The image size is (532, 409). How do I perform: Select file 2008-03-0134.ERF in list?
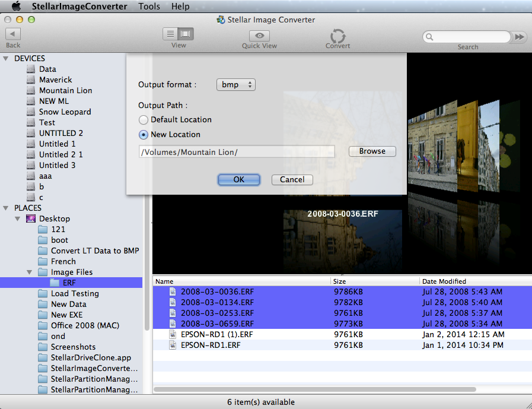(342, 302)
